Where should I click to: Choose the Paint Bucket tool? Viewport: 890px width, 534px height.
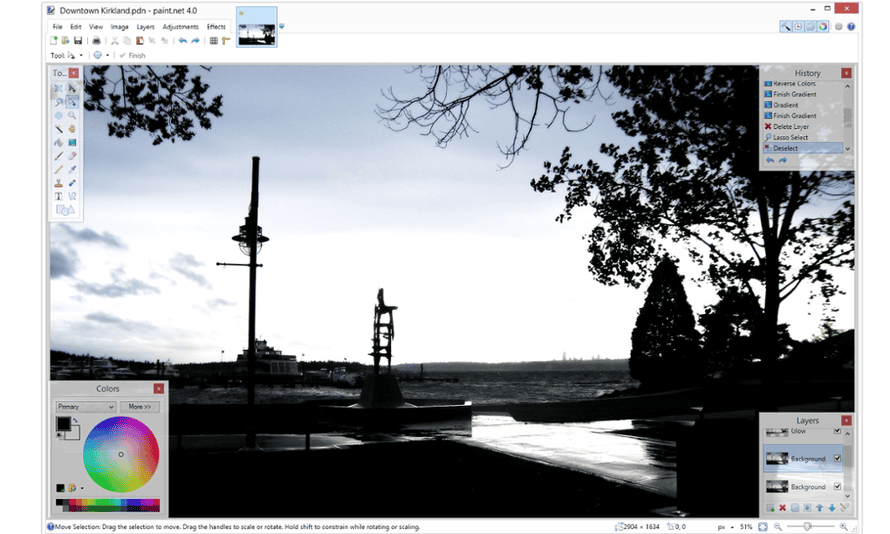(59, 143)
